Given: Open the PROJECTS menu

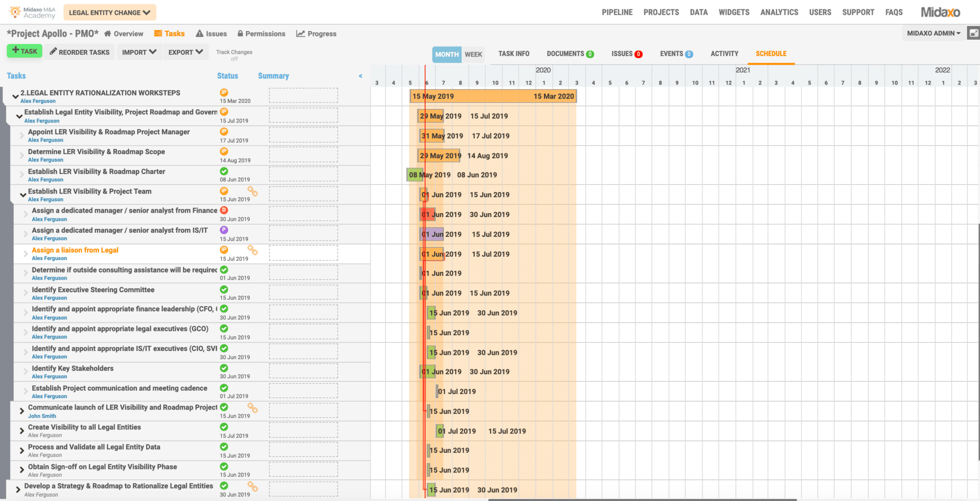Looking at the screenshot, I should coord(661,12).
